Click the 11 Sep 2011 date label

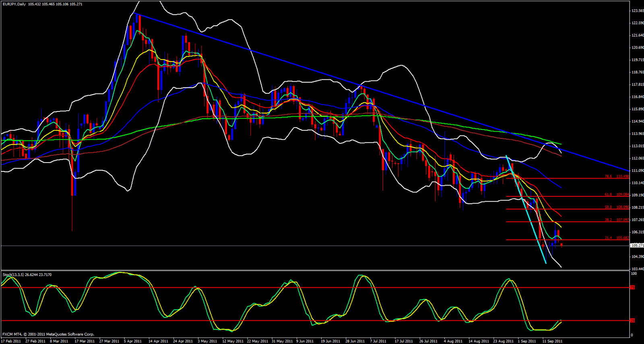click(552, 341)
